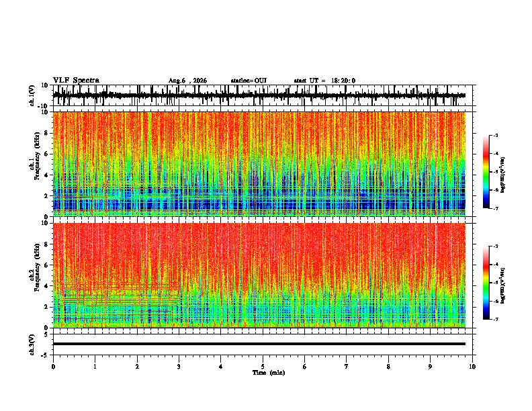The height and width of the screenshot is (411, 532).
Task: Click the 2 kHz tick on ch.1 spectrogram
Action: (47, 196)
